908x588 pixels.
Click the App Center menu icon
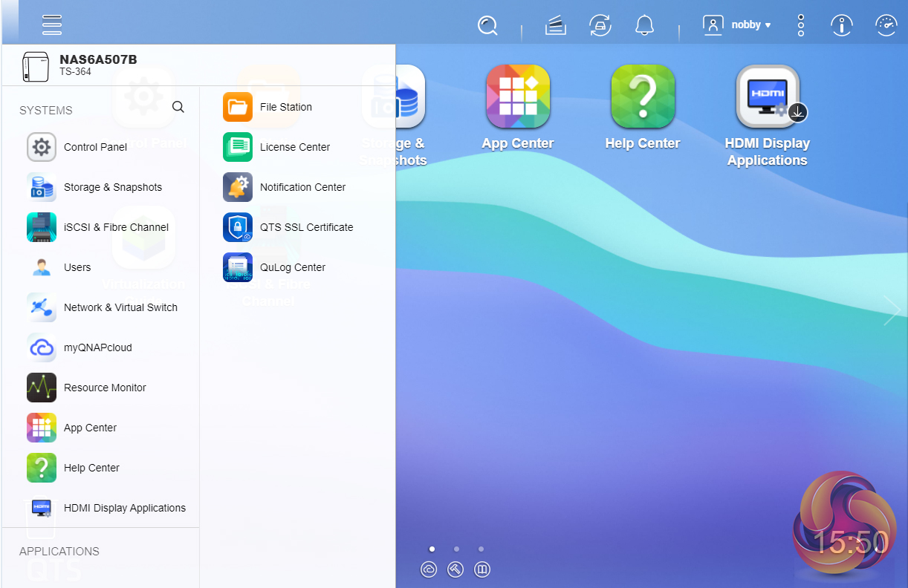[42, 428]
